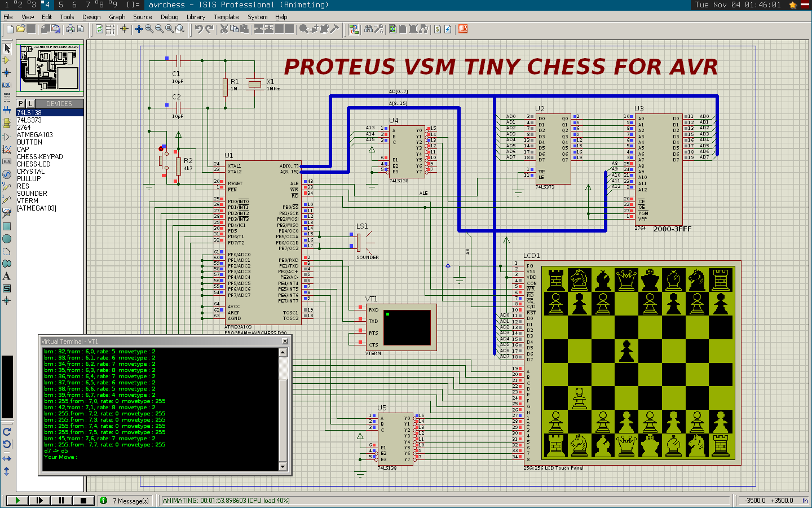Screen dimensions: 812x508
Task: Rotate component anti-clockwise
Action: [7, 444]
